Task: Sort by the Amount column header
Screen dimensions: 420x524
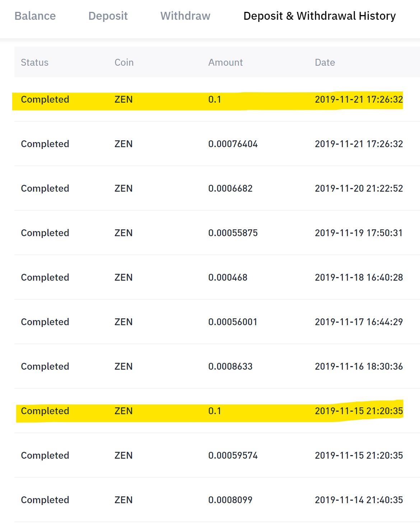Action: (x=225, y=62)
